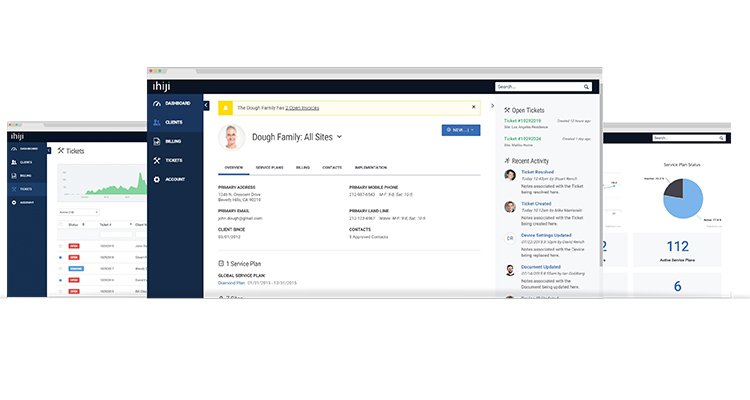Click avatar beside Ticket Resolved activity
The image size is (750, 400).
click(510, 175)
